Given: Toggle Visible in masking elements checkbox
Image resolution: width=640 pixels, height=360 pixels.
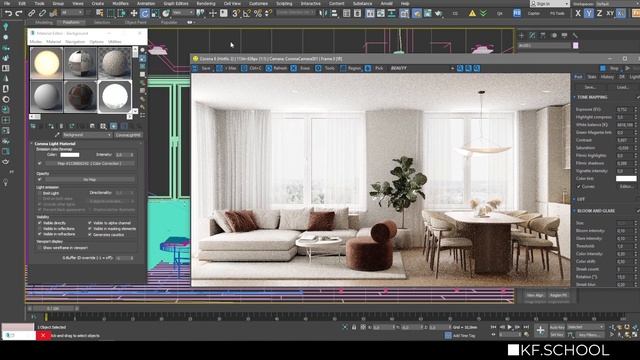Looking at the screenshot, I should [90, 229].
